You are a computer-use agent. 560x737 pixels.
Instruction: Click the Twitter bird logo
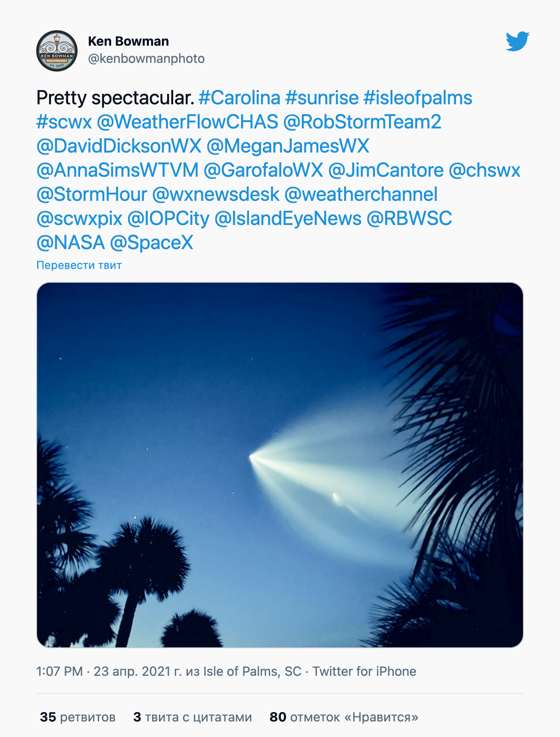517,41
